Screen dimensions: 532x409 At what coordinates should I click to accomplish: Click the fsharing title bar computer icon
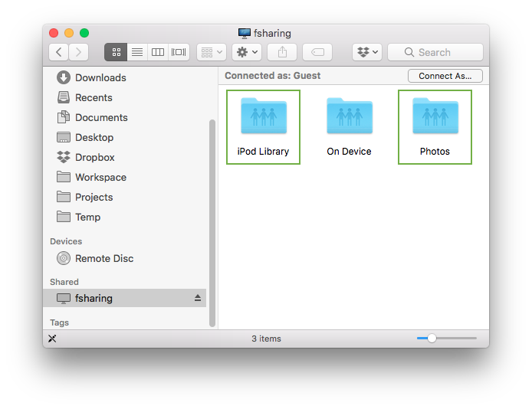(x=245, y=33)
